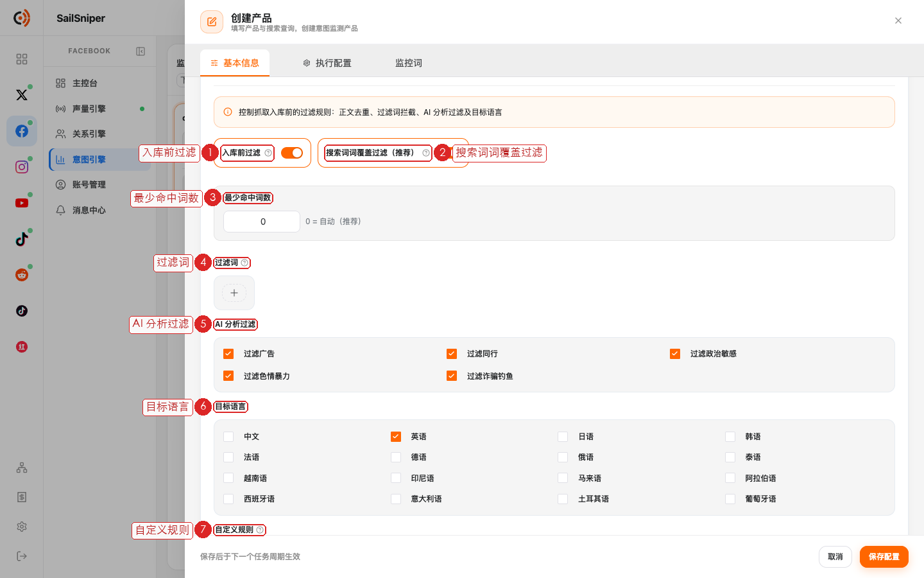The image size is (924, 578).
Task: Check the 德语 language checkbox
Action: click(396, 457)
